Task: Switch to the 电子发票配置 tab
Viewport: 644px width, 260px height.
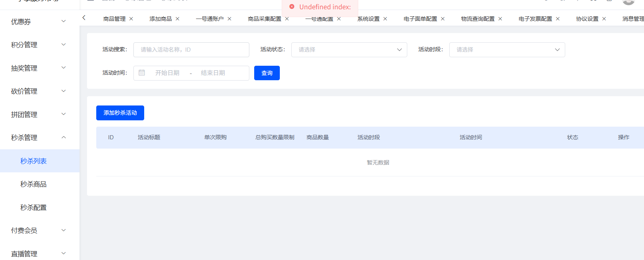Action: (535, 19)
